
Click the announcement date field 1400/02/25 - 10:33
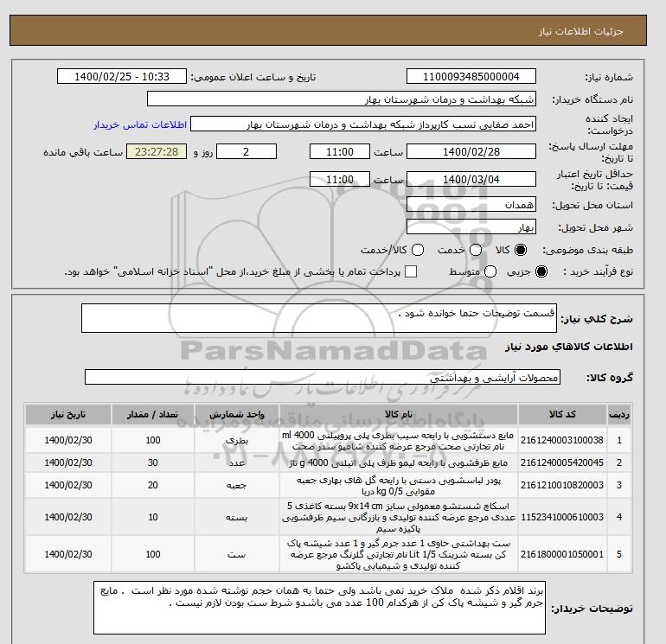pyautogui.click(x=122, y=76)
